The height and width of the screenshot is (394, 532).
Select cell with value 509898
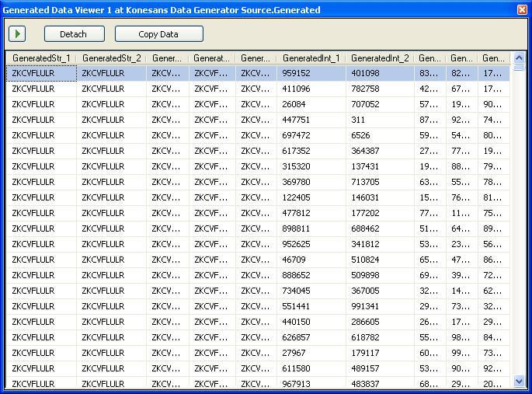pyautogui.click(x=380, y=276)
